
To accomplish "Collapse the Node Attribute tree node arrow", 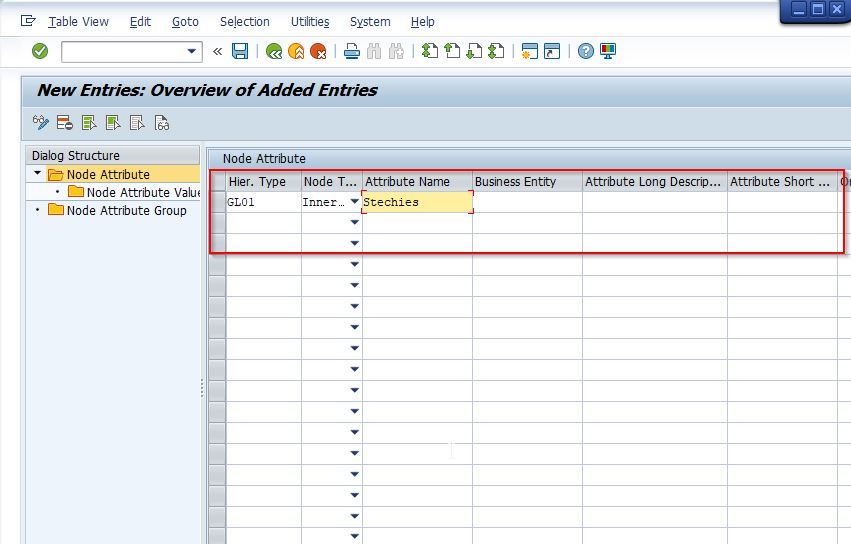I will pyautogui.click(x=37, y=173).
